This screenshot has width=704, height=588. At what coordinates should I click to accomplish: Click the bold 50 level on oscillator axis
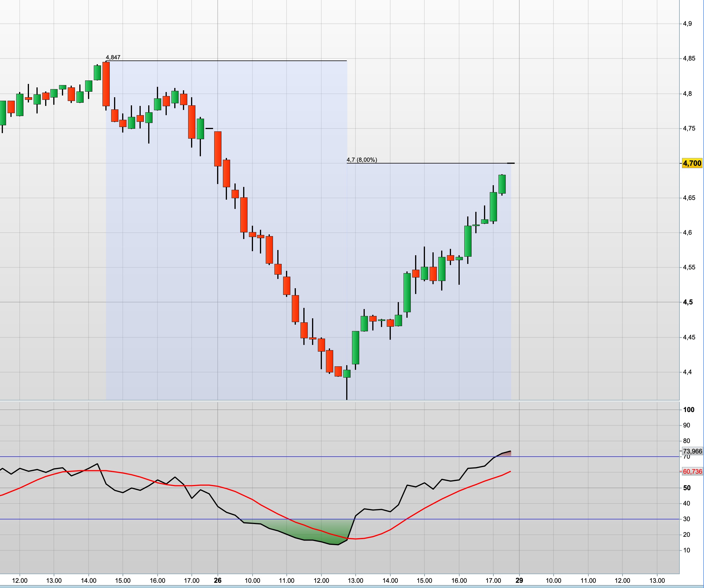(x=687, y=488)
